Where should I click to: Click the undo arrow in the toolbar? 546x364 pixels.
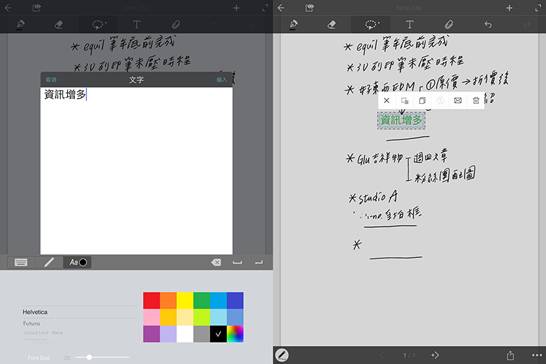[488, 24]
